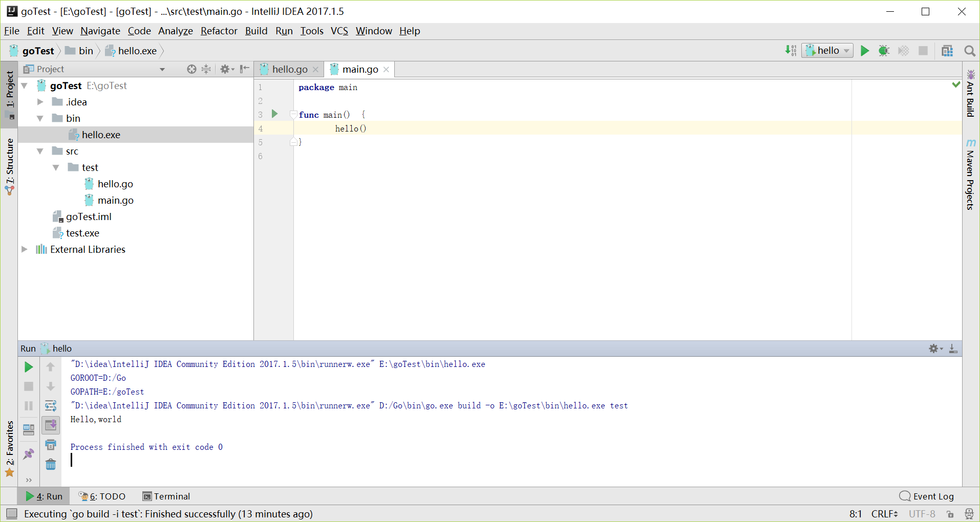Screen dimensions: 980x522
Task: Open the Terminal tool window
Action: click(166, 496)
